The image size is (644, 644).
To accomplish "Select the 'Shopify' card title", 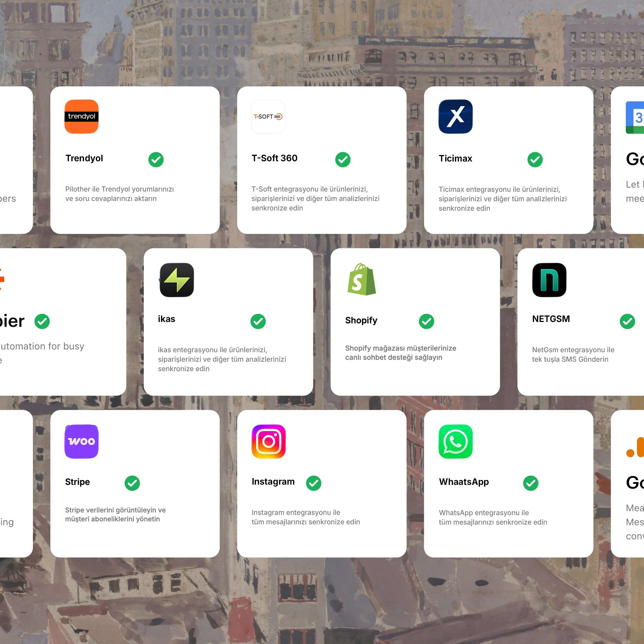I will [x=361, y=320].
